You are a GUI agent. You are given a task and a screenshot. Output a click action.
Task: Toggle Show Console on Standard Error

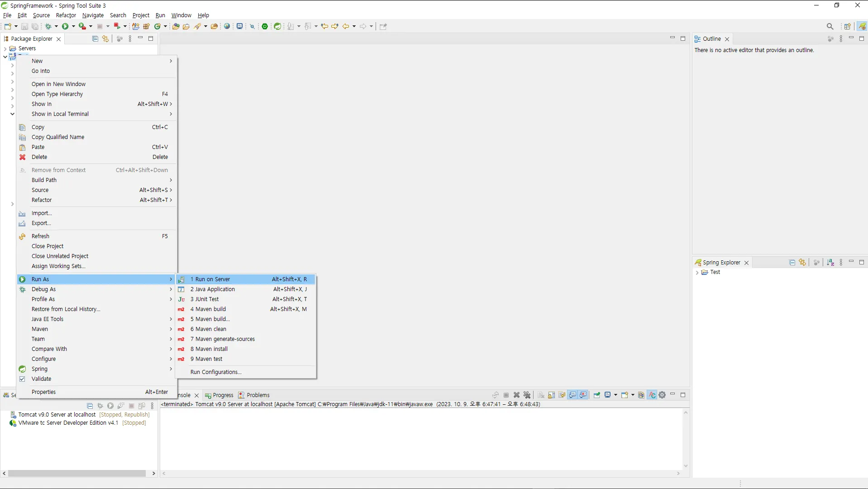pyautogui.click(x=583, y=395)
